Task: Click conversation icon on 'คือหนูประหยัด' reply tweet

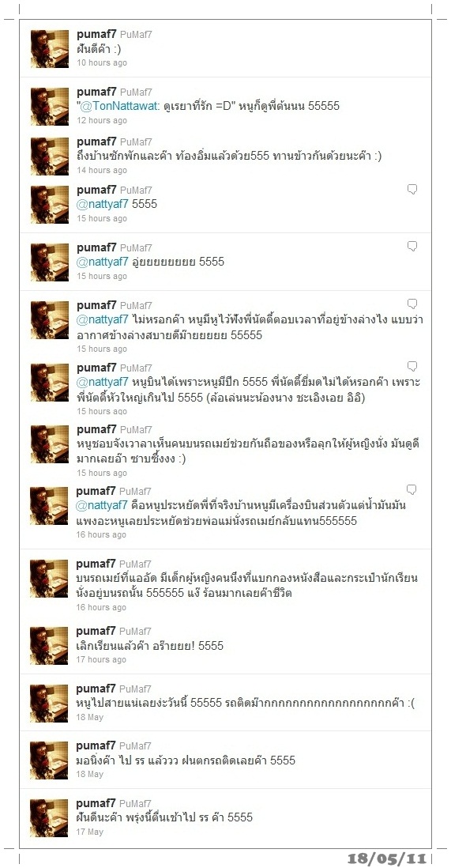Action: 412,490
